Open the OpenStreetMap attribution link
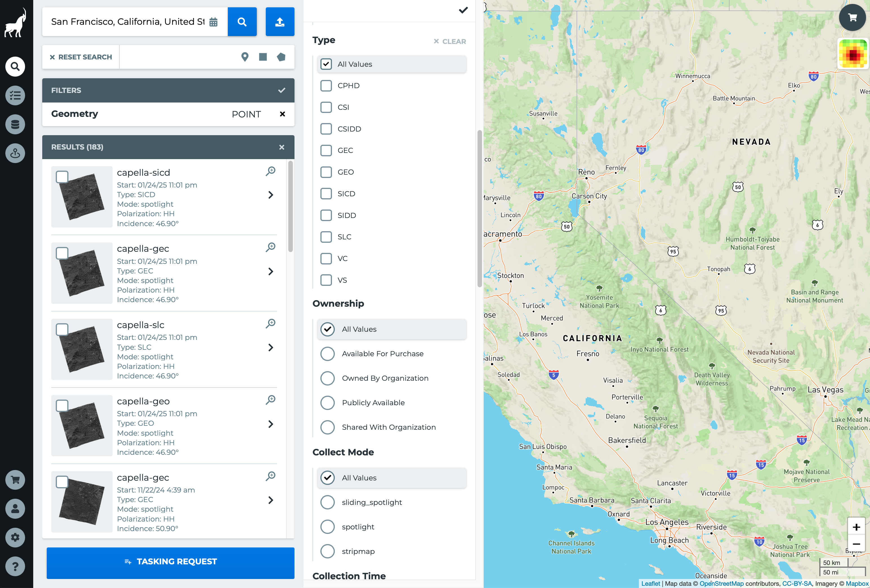The height and width of the screenshot is (588, 870). [x=721, y=583]
